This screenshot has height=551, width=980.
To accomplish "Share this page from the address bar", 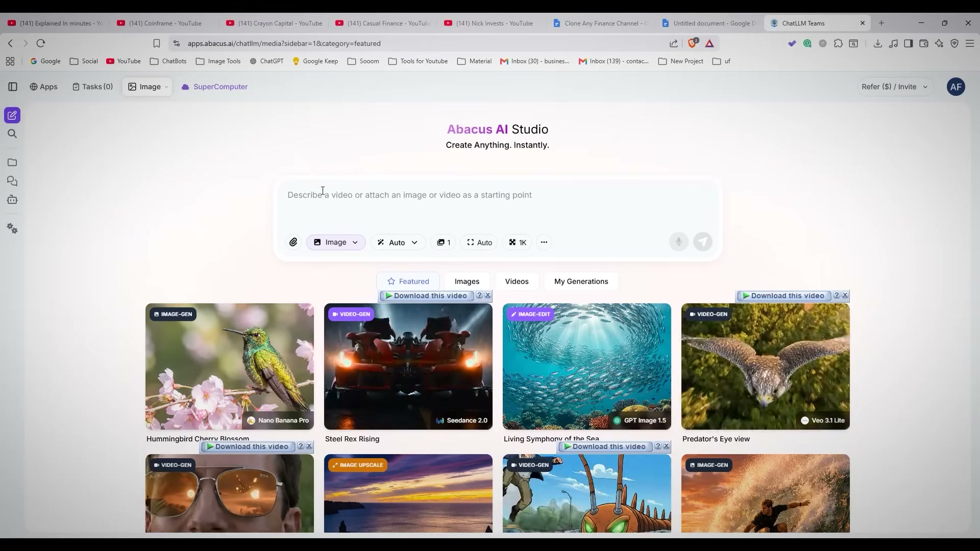I will click(x=674, y=43).
